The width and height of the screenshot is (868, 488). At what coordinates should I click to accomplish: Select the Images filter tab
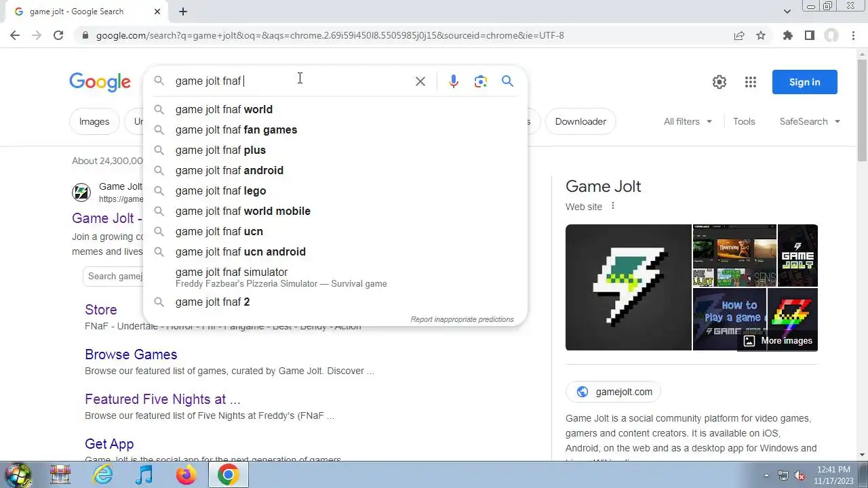click(x=94, y=121)
